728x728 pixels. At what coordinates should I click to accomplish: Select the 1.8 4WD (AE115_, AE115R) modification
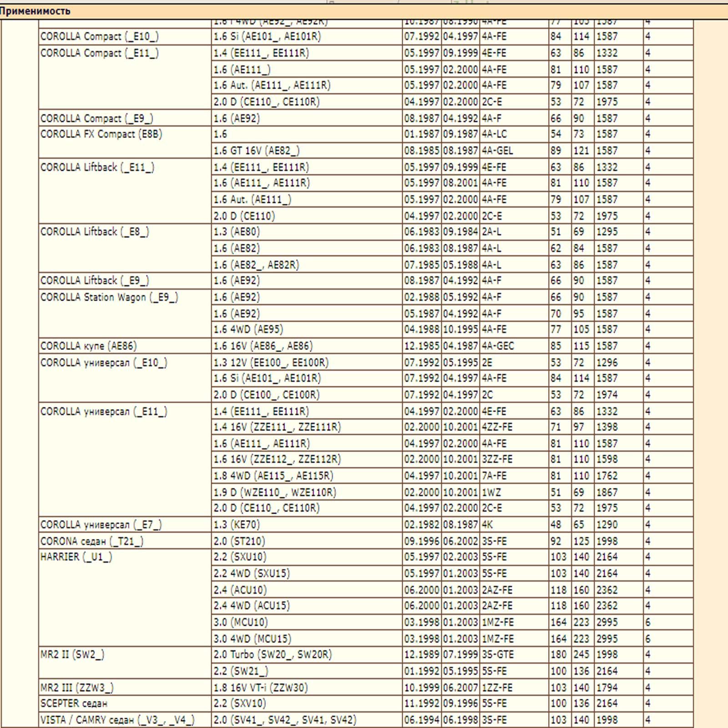point(273,476)
